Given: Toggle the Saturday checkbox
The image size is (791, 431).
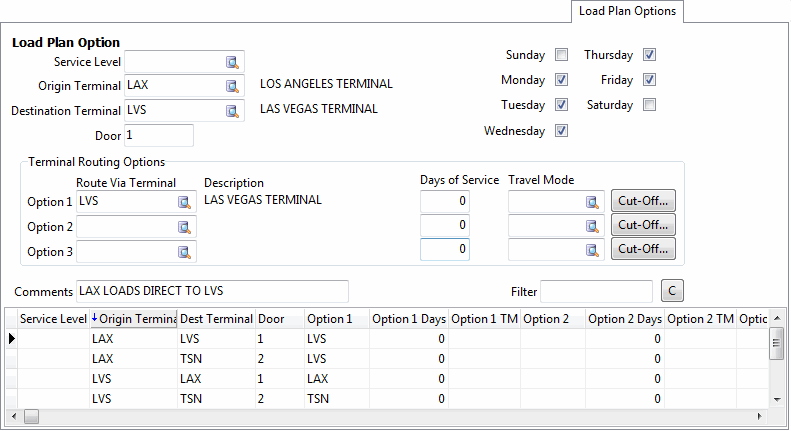Looking at the screenshot, I should 650,105.
